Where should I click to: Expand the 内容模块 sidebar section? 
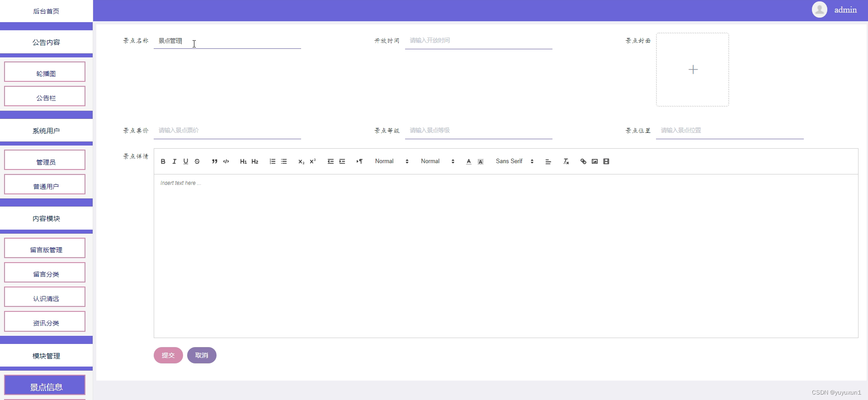click(x=46, y=218)
